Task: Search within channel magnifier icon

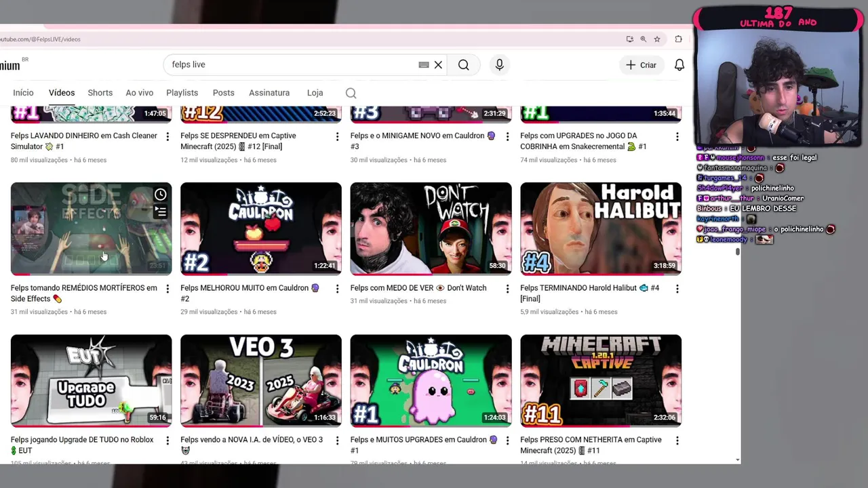Action: [351, 93]
